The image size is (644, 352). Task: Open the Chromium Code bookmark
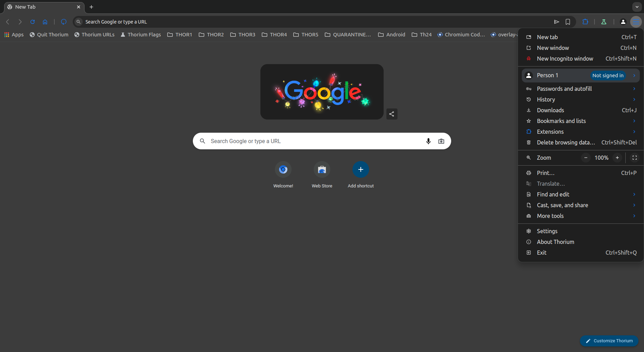coord(461,35)
